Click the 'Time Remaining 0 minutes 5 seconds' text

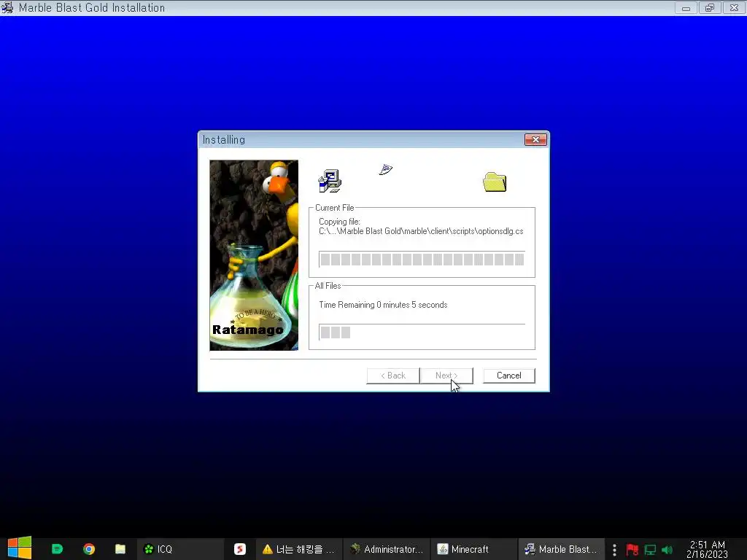tap(383, 305)
